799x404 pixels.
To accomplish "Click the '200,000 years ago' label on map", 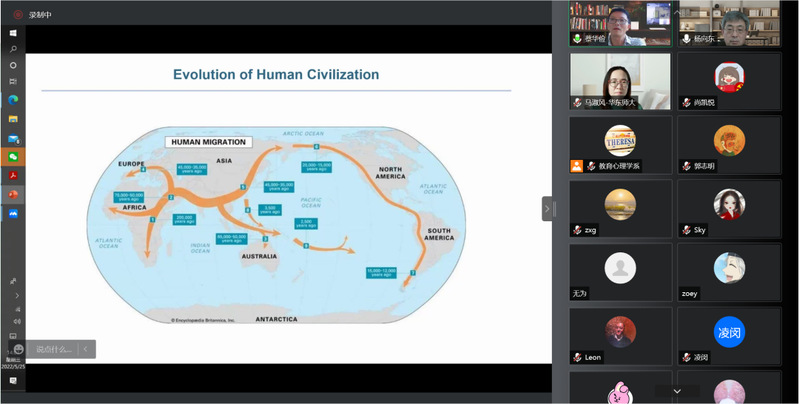I will [183, 220].
